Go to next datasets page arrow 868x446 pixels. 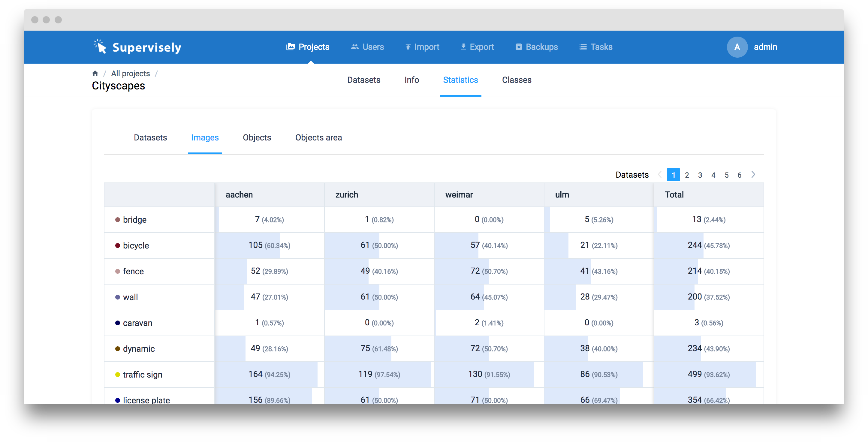(x=753, y=174)
